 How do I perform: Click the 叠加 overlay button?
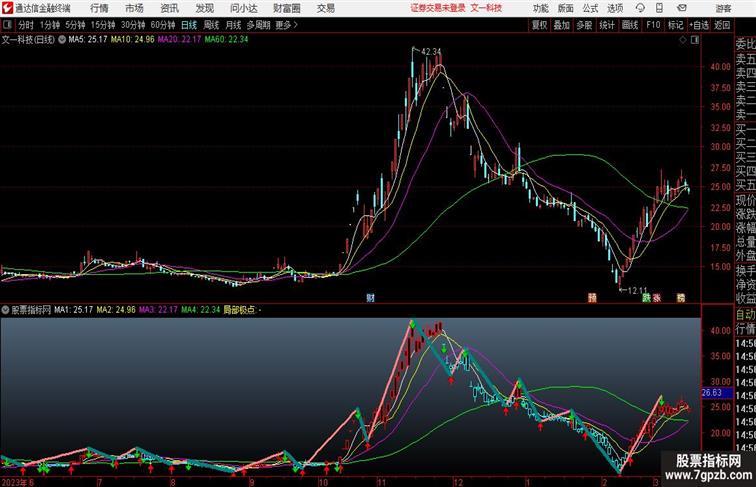point(562,25)
